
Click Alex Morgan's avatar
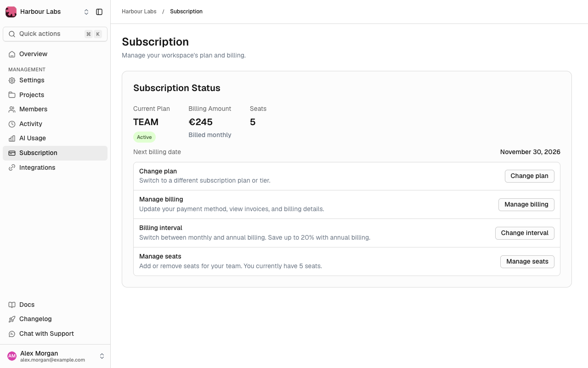tap(12, 356)
